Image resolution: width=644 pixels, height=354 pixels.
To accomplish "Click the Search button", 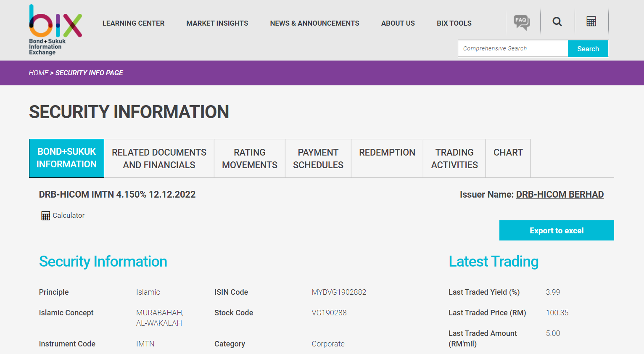I will coord(588,49).
